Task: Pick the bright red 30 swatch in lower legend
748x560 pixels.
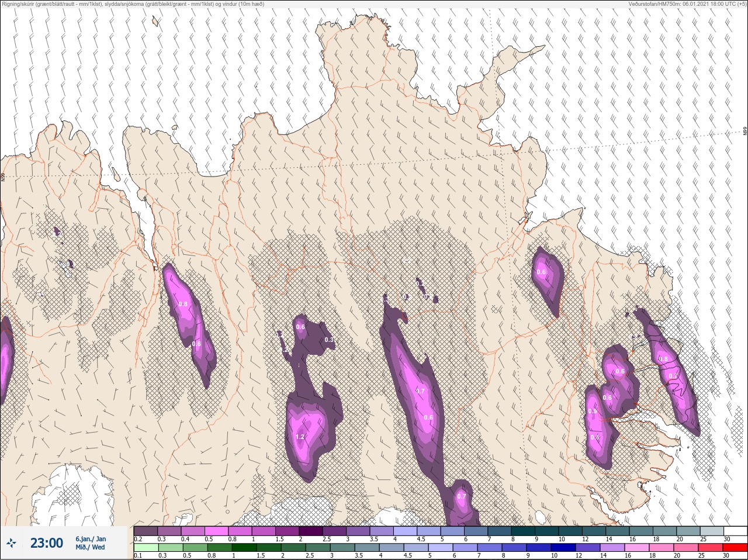Action: [x=735, y=548]
